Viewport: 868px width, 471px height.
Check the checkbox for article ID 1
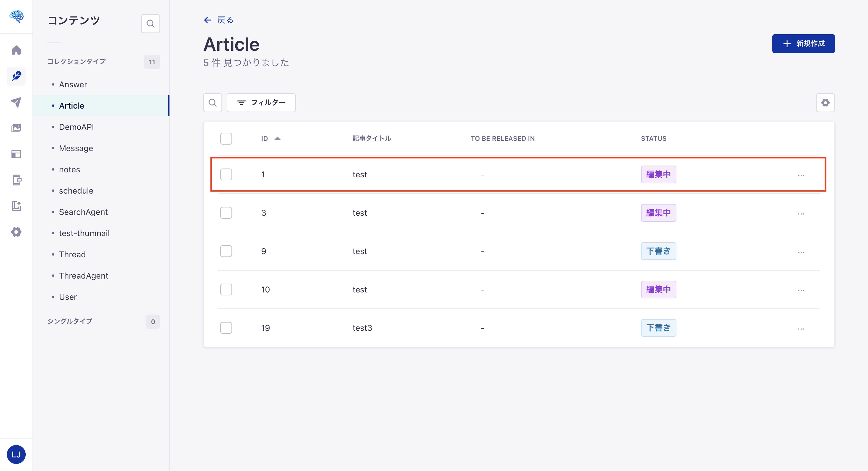[226, 174]
